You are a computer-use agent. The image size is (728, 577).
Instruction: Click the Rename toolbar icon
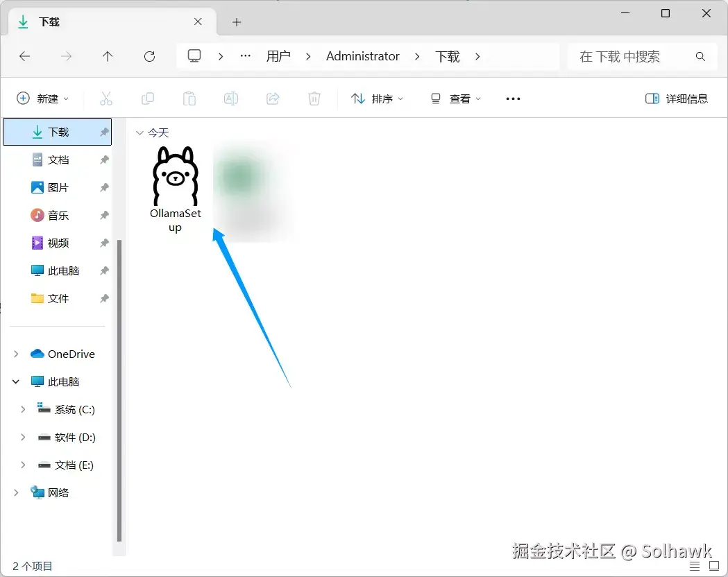click(x=230, y=98)
